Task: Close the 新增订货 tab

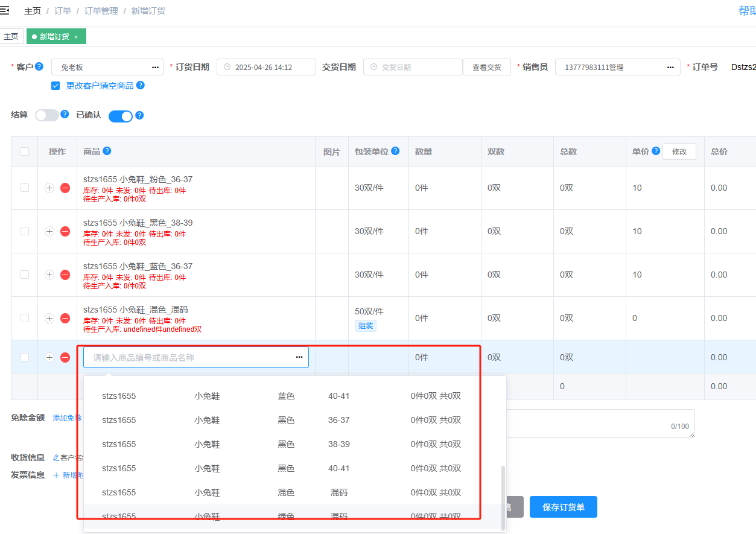Action: [76, 37]
